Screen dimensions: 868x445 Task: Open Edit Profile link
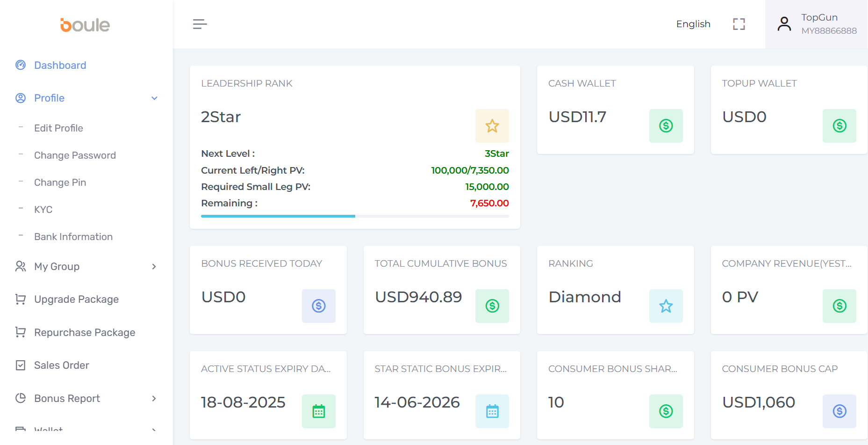coord(58,128)
